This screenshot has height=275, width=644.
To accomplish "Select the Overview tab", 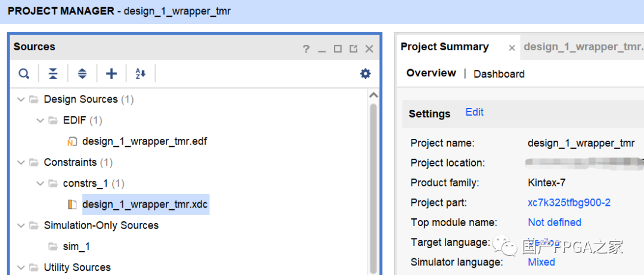I will click(431, 73).
